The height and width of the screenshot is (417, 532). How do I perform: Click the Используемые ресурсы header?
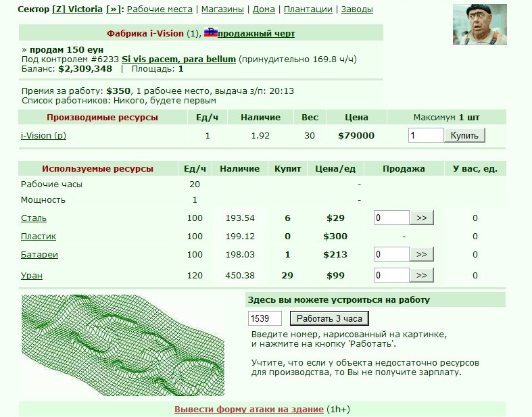click(x=98, y=169)
